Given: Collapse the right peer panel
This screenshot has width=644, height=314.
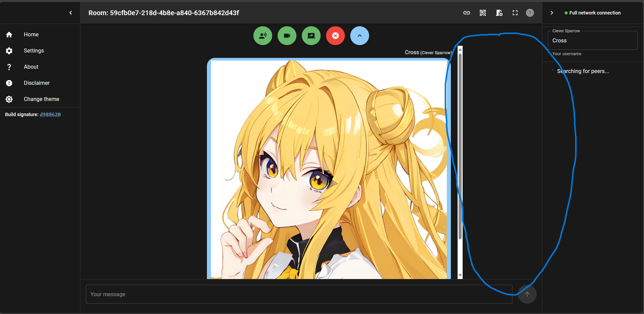Looking at the screenshot, I should coord(551,13).
